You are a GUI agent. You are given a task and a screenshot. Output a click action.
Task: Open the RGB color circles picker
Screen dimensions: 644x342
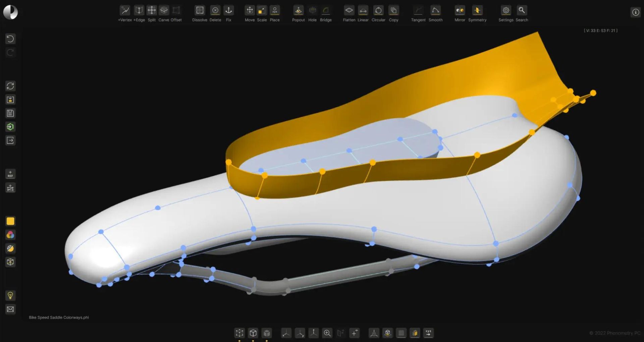coord(10,235)
